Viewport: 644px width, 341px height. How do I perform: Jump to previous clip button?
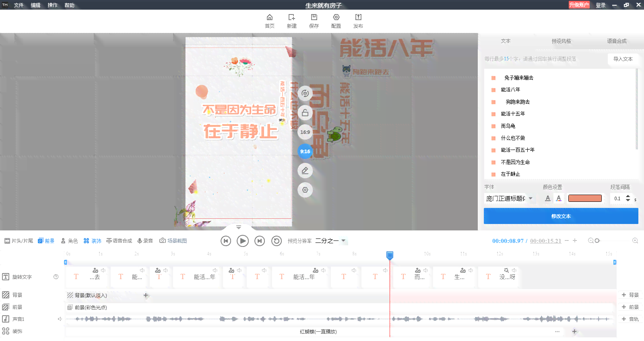226,241
